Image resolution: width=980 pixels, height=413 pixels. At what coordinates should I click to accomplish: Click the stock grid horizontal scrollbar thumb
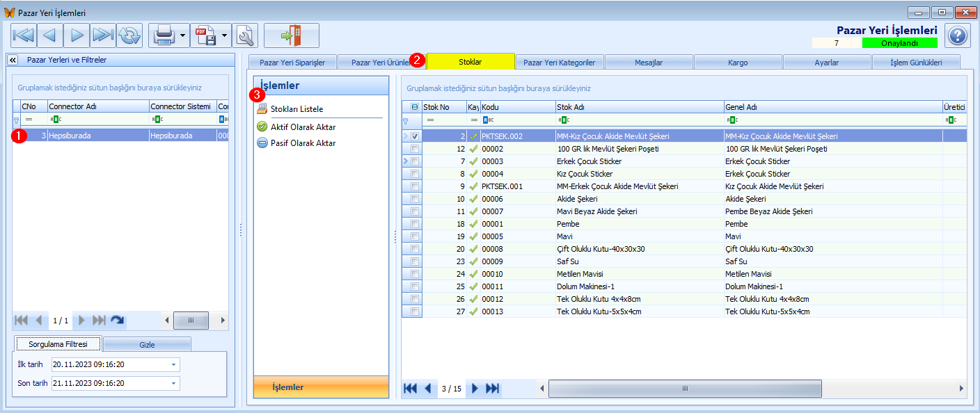tap(685, 389)
